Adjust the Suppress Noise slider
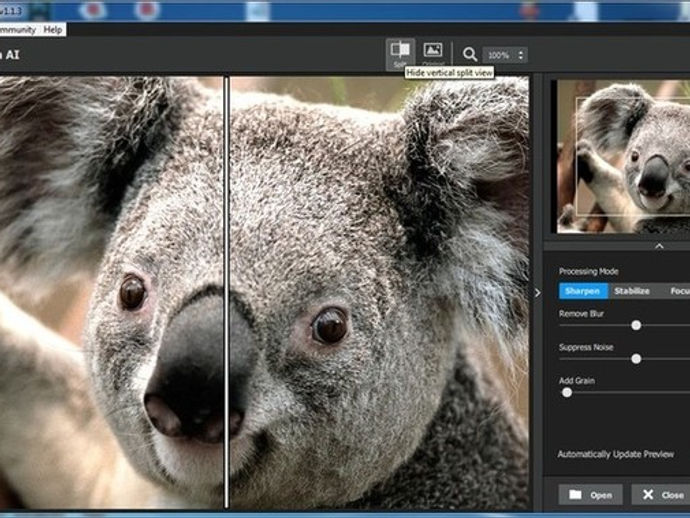The height and width of the screenshot is (518, 690). pos(636,359)
